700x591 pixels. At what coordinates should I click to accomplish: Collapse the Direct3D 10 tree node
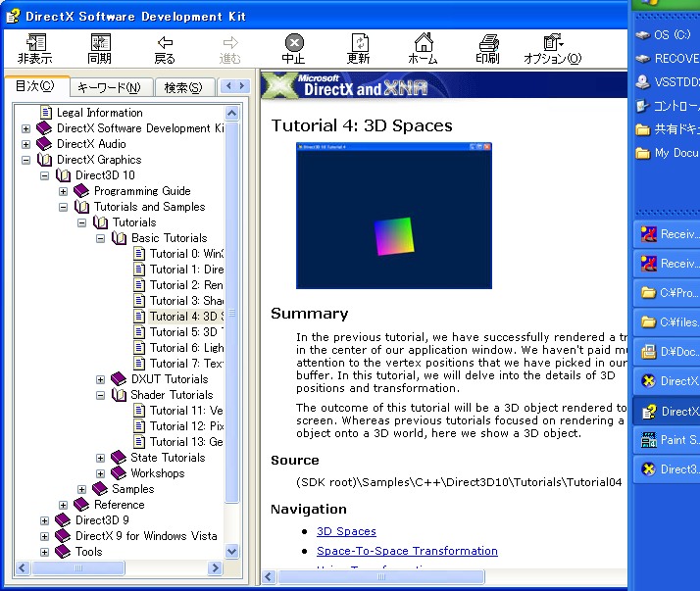44,175
